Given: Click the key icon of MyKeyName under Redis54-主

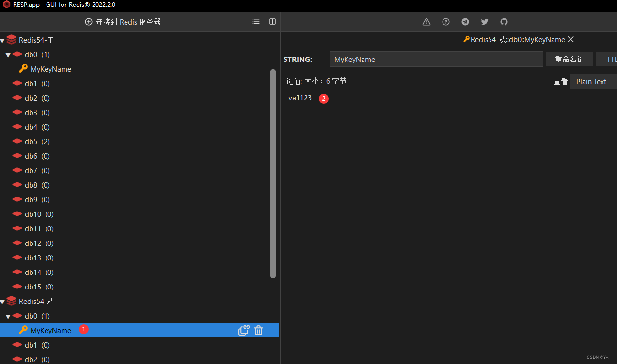Looking at the screenshot, I should [23, 69].
